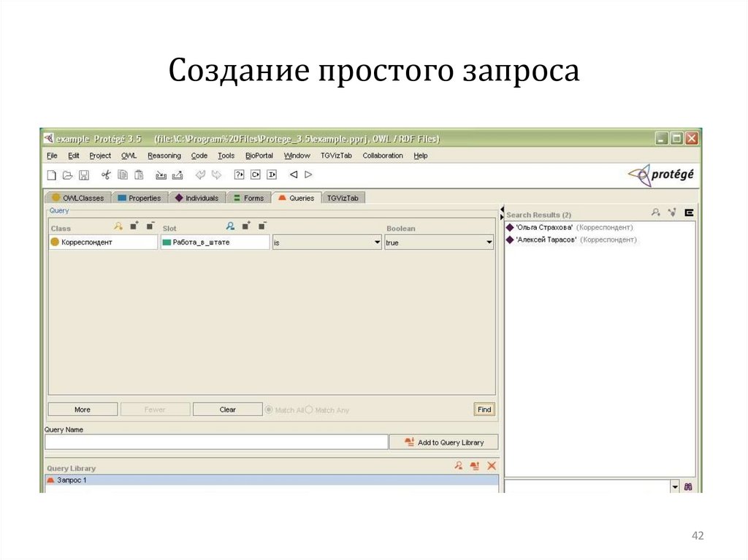The height and width of the screenshot is (560, 748).
Task: Click the view instance icon in Search Results
Action: 656,212
